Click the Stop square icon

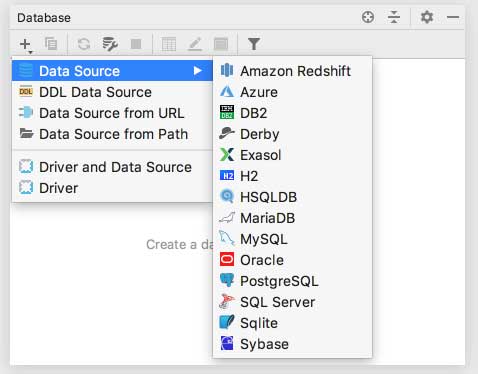(x=136, y=44)
